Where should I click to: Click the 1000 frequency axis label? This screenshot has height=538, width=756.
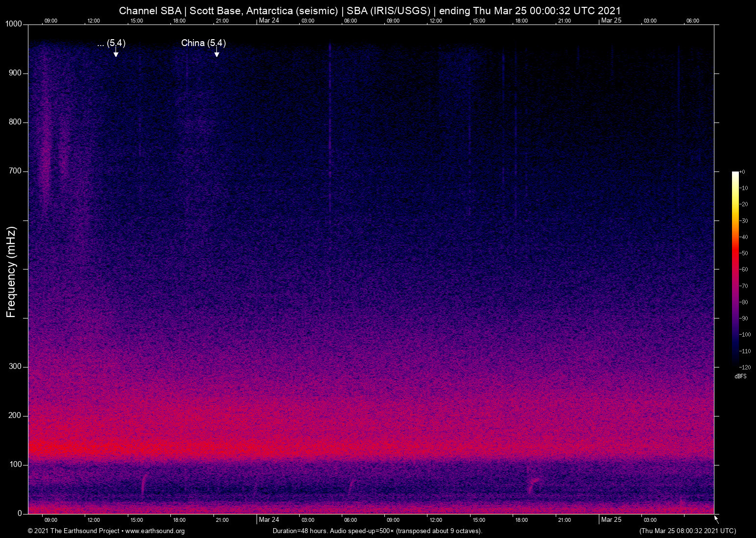[13, 24]
